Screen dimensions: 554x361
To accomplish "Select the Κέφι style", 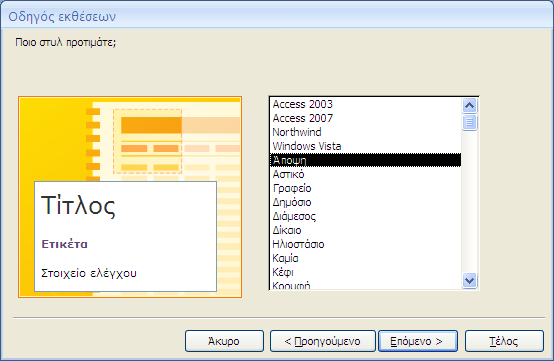I will click(x=365, y=272).
